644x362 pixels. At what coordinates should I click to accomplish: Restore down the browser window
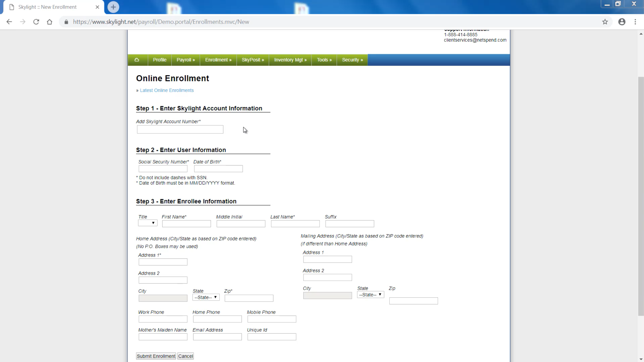tap(618, 4)
